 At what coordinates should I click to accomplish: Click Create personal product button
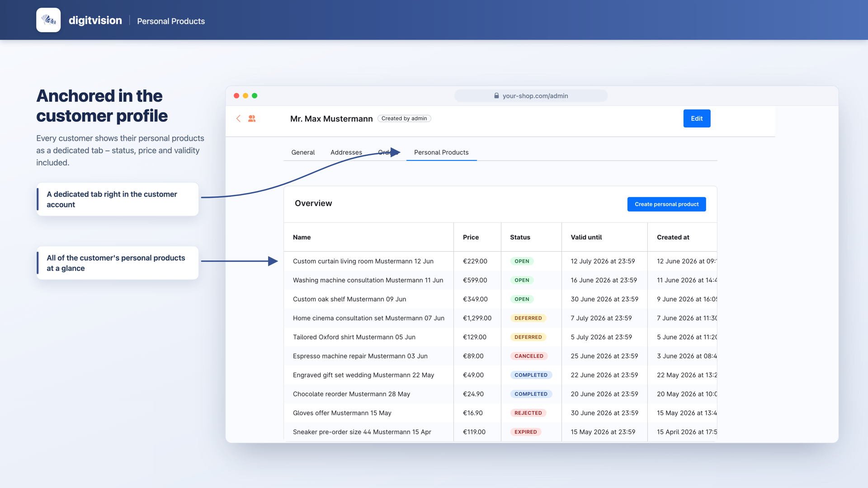coord(666,204)
